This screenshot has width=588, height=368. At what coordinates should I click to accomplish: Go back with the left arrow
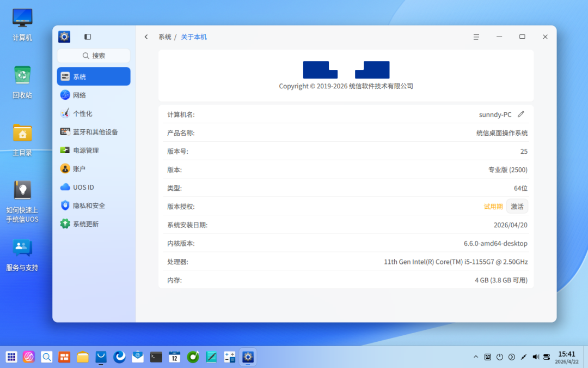146,37
